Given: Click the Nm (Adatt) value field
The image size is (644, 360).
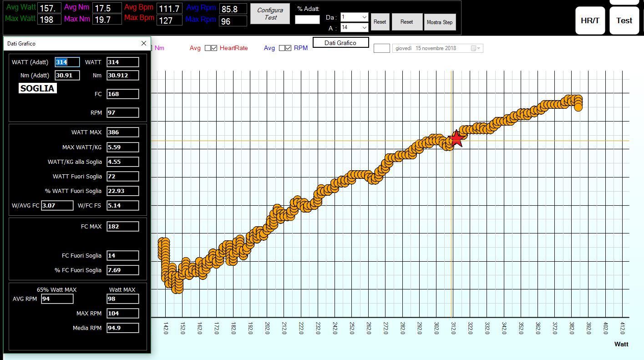Looking at the screenshot, I should click(x=67, y=76).
